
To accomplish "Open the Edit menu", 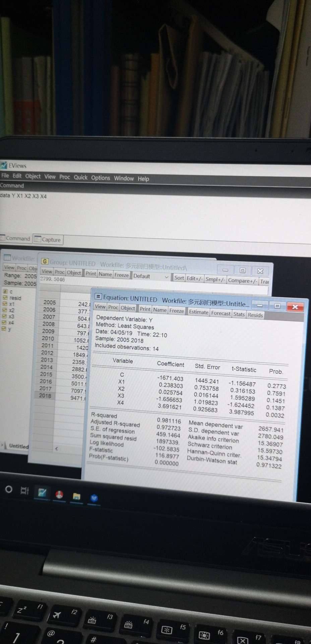I will pyautogui.click(x=17, y=176).
